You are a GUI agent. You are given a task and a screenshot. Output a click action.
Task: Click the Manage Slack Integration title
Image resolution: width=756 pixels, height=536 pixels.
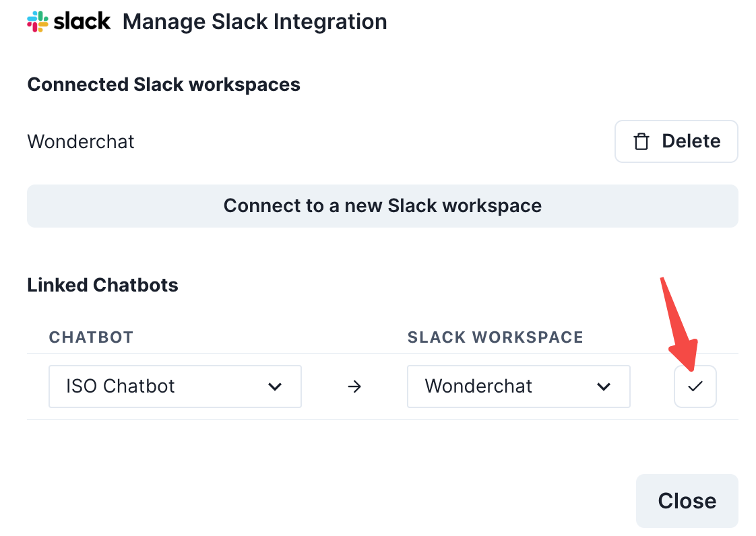255,22
